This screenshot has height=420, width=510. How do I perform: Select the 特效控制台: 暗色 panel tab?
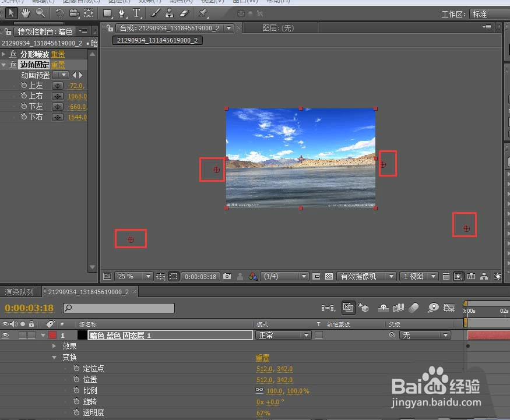click(x=45, y=31)
